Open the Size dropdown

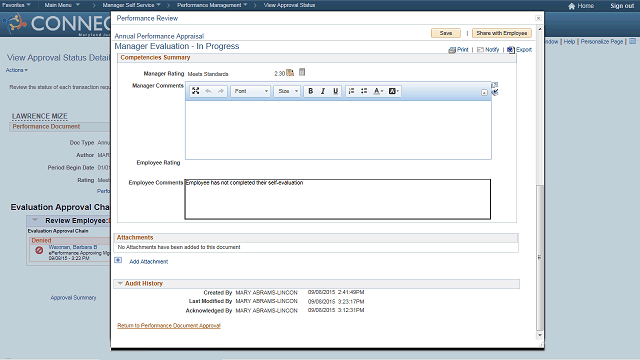[x=287, y=91]
